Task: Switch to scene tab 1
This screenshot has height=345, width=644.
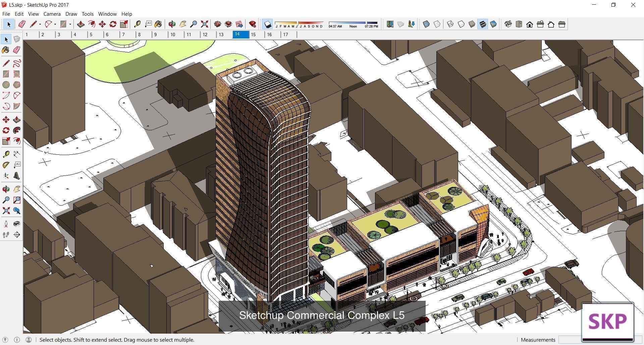Action: click(x=31, y=34)
